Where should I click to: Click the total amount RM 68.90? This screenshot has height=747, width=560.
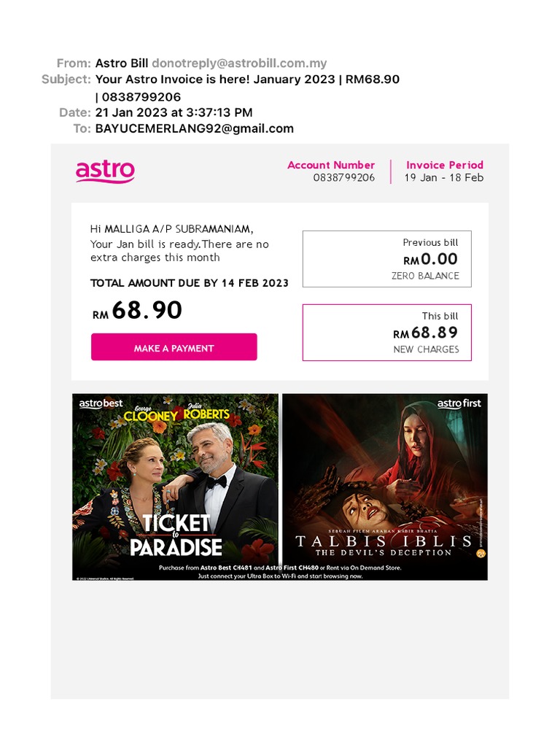pyautogui.click(x=137, y=310)
